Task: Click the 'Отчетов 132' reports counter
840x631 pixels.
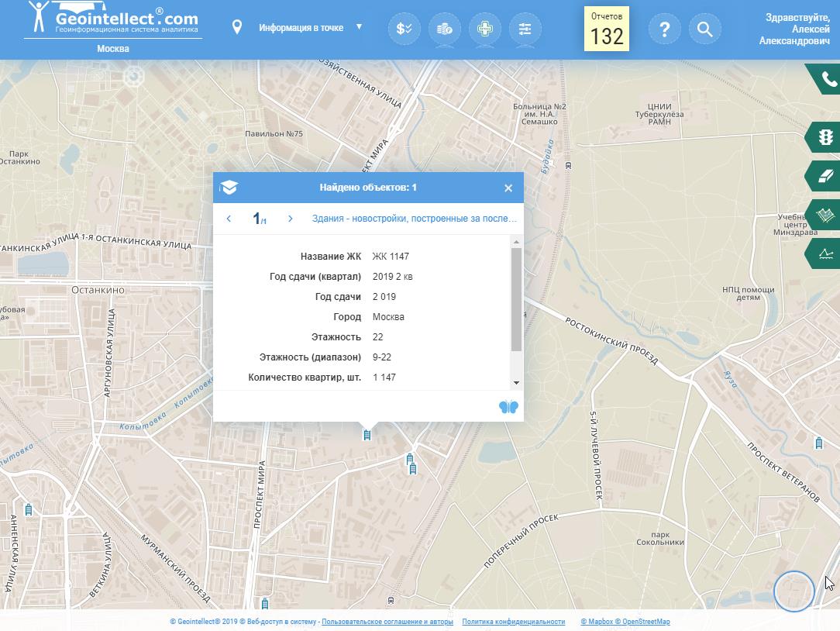Action: [x=606, y=29]
